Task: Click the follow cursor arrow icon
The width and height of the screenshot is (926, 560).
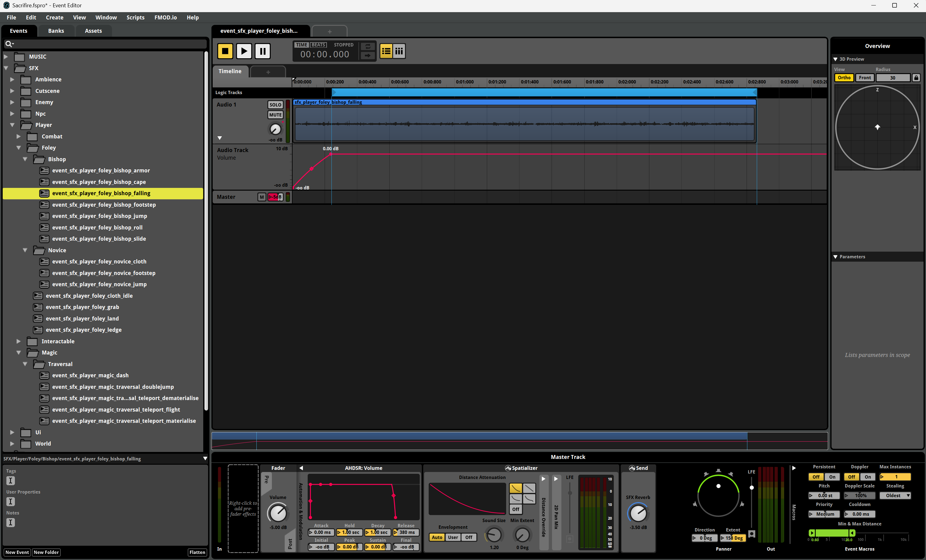Action: click(368, 56)
